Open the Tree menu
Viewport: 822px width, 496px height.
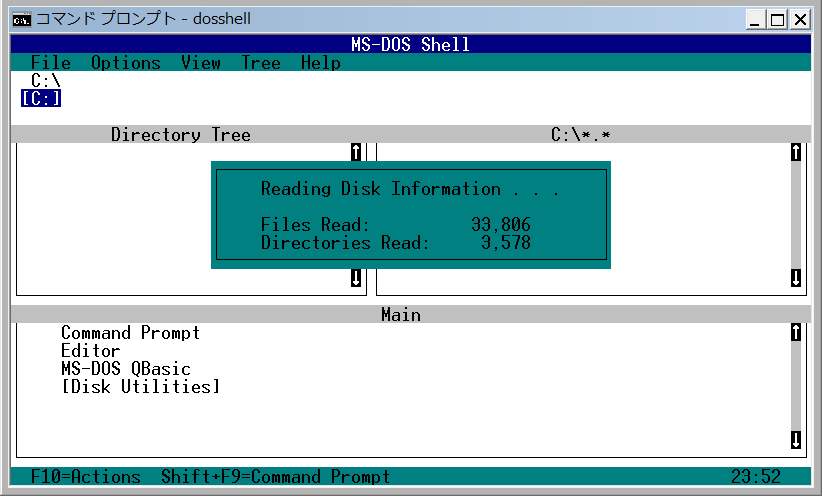click(261, 62)
